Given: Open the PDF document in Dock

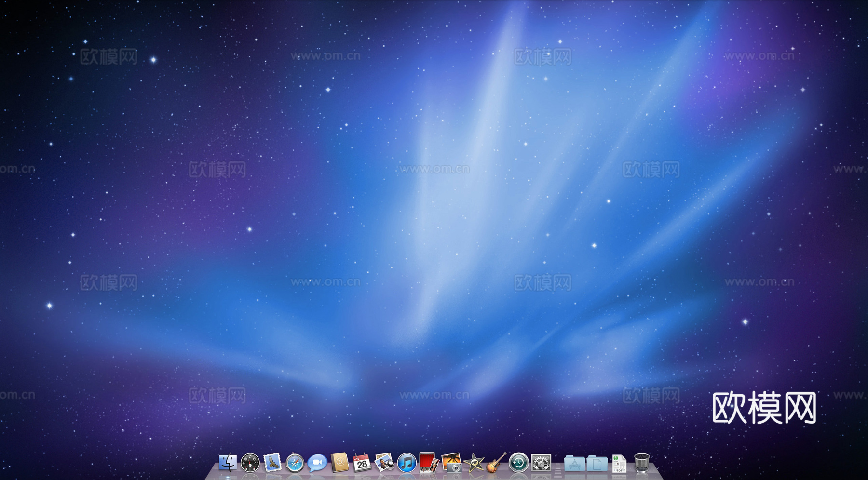Looking at the screenshot, I should (x=619, y=464).
